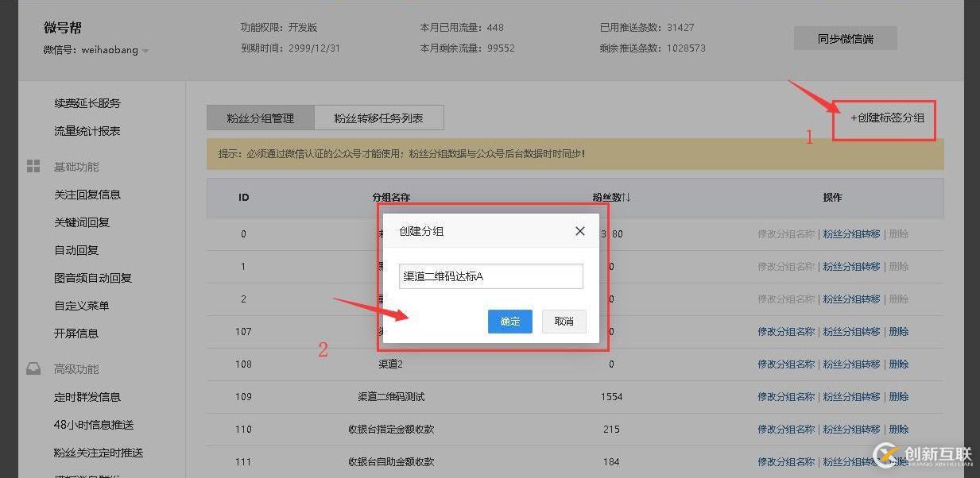Open 流量统计报表 in the sidebar

pyautogui.click(x=87, y=131)
